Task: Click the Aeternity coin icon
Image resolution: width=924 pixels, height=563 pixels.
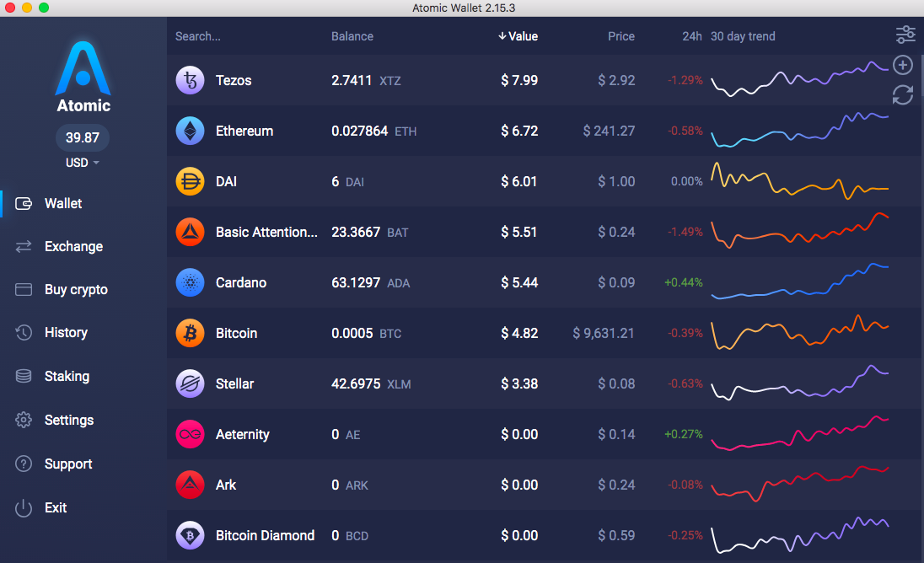Action: 190,435
